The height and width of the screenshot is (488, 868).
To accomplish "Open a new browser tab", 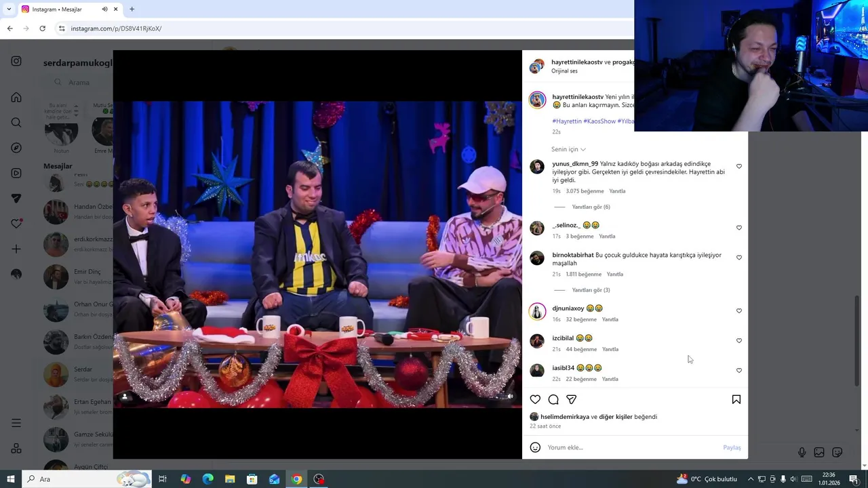I will click(132, 9).
